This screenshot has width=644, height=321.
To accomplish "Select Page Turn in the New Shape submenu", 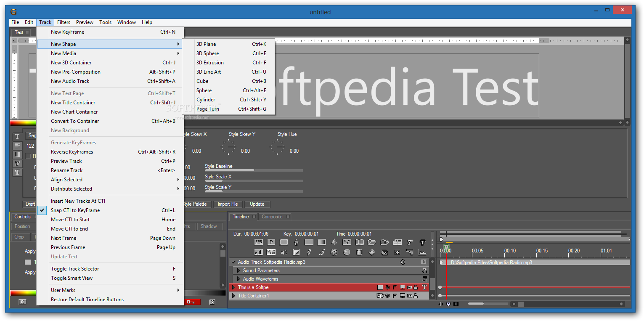I will pyautogui.click(x=229, y=109).
